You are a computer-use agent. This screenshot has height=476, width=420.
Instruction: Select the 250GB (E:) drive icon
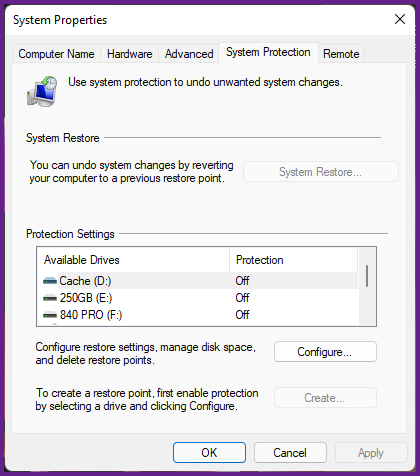tap(50, 298)
